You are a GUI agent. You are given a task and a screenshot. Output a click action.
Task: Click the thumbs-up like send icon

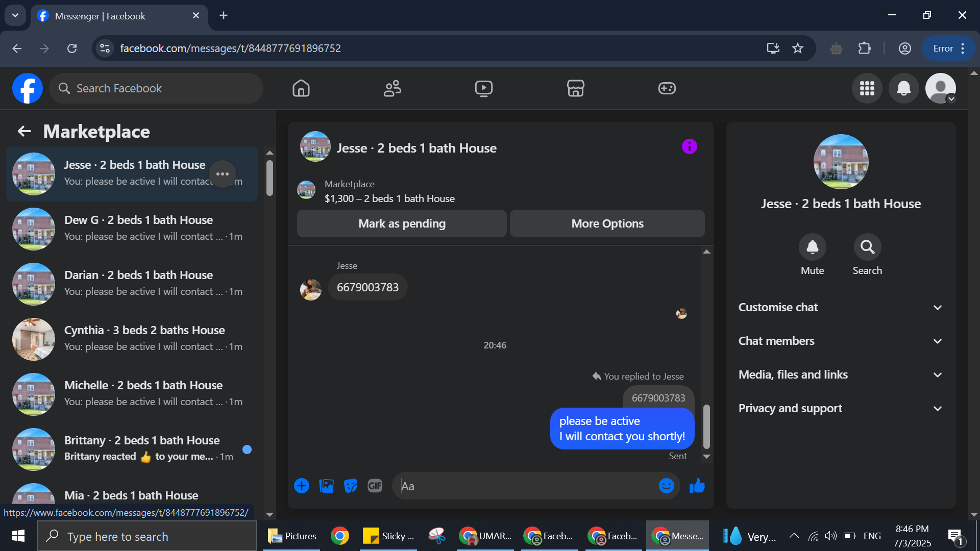pyautogui.click(x=697, y=486)
